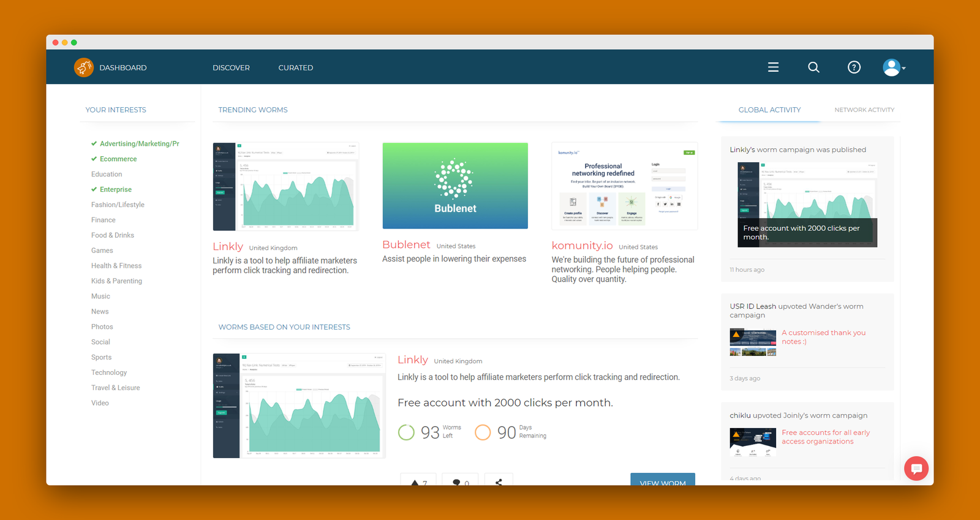Toggle the Kids & Parenting interest

[116, 282]
